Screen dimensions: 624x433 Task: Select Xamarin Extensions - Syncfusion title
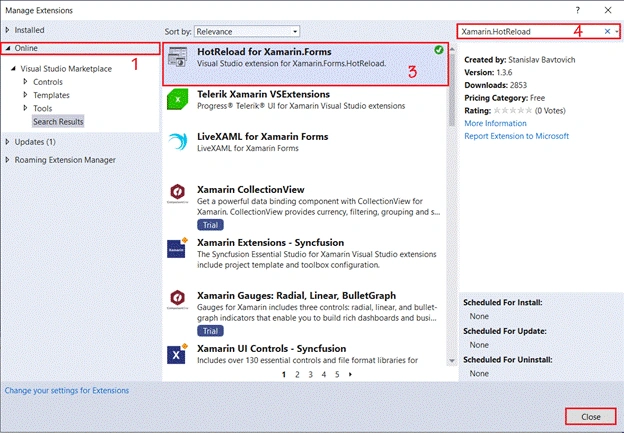(271, 242)
